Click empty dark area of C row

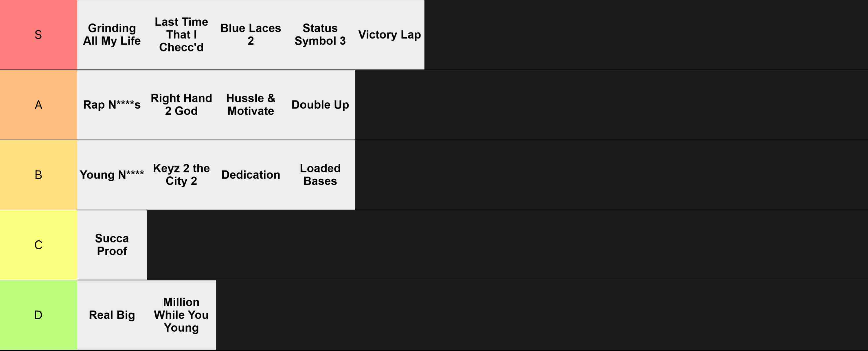pos(507,245)
